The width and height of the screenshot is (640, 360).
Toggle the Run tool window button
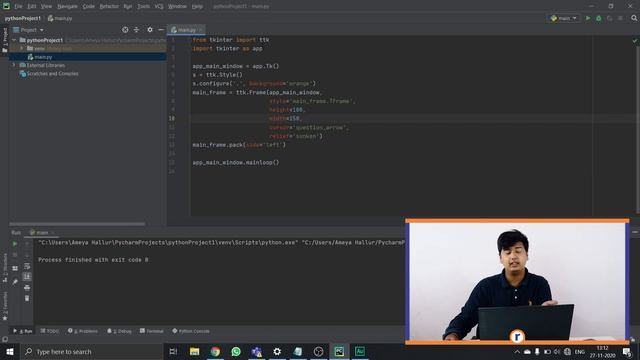coord(22,331)
